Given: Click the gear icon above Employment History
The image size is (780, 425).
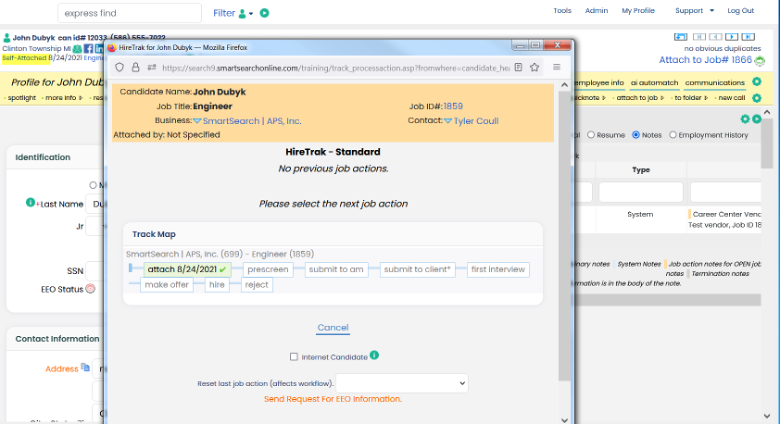Looking at the screenshot, I should (x=745, y=119).
